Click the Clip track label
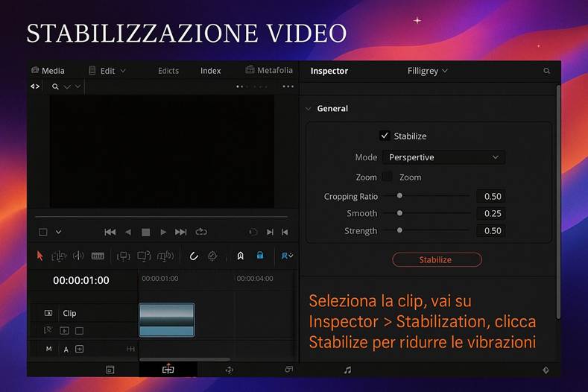This screenshot has width=588, height=392. (x=69, y=313)
